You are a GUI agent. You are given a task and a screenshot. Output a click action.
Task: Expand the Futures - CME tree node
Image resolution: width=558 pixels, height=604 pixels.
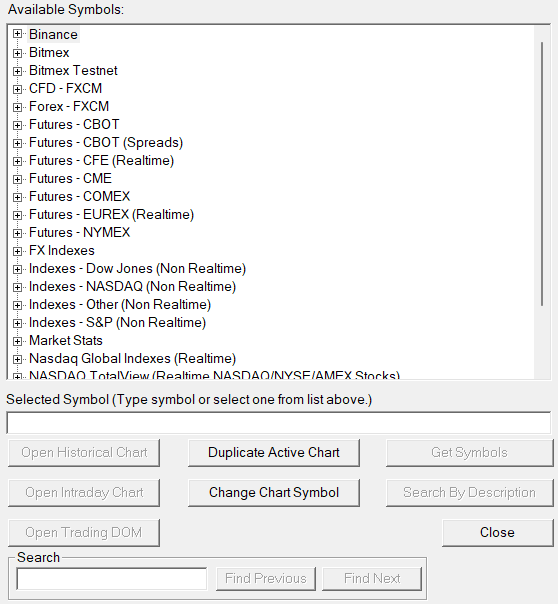(x=17, y=179)
